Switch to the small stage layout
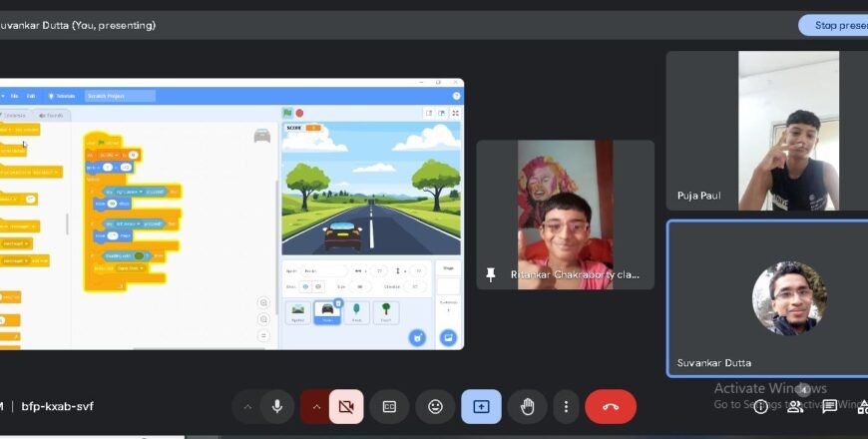Viewport: 868px width, 439px height. tap(429, 113)
